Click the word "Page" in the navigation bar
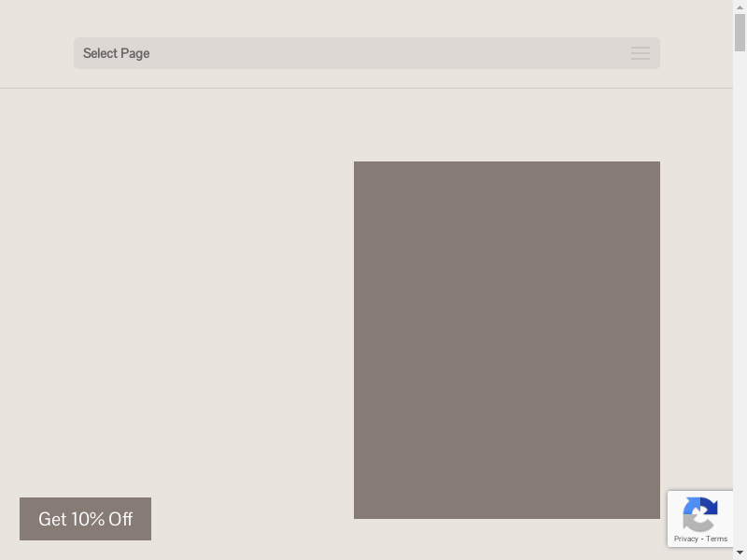747x560 pixels. (x=134, y=53)
